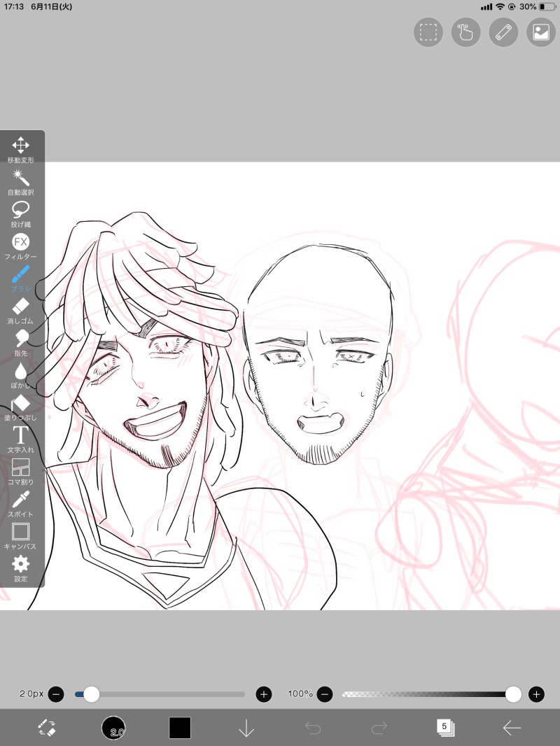Increase brush size with plus button

pyautogui.click(x=264, y=694)
